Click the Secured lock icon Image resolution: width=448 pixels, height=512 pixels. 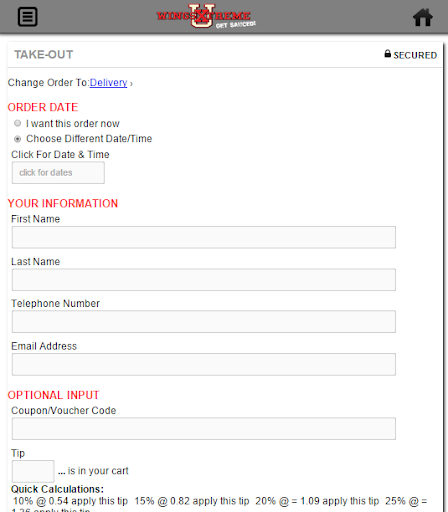[x=387, y=54]
